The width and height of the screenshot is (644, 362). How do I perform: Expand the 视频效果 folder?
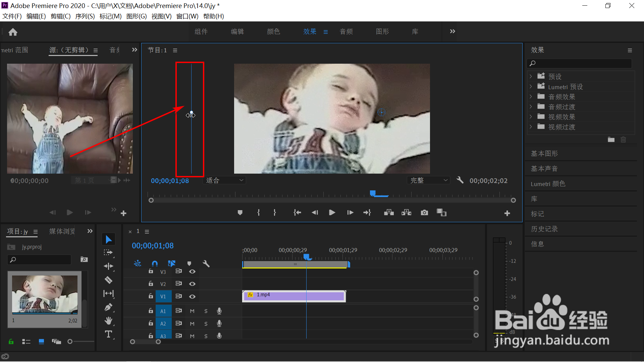pyautogui.click(x=531, y=117)
